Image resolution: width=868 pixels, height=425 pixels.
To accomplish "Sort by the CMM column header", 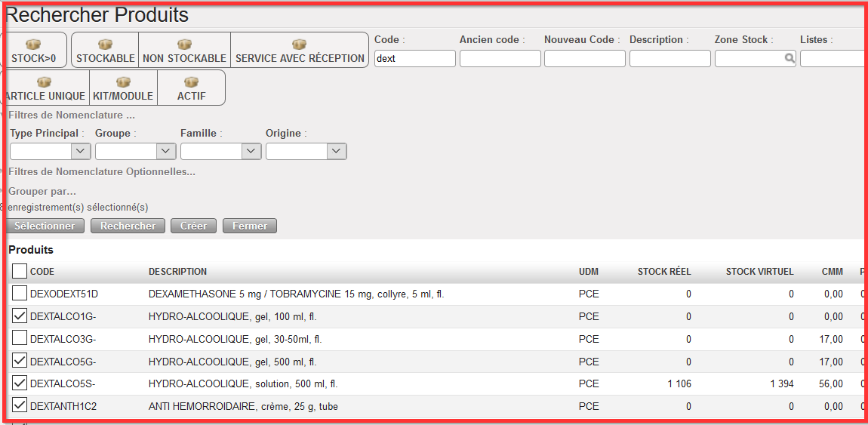I will coord(833,272).
